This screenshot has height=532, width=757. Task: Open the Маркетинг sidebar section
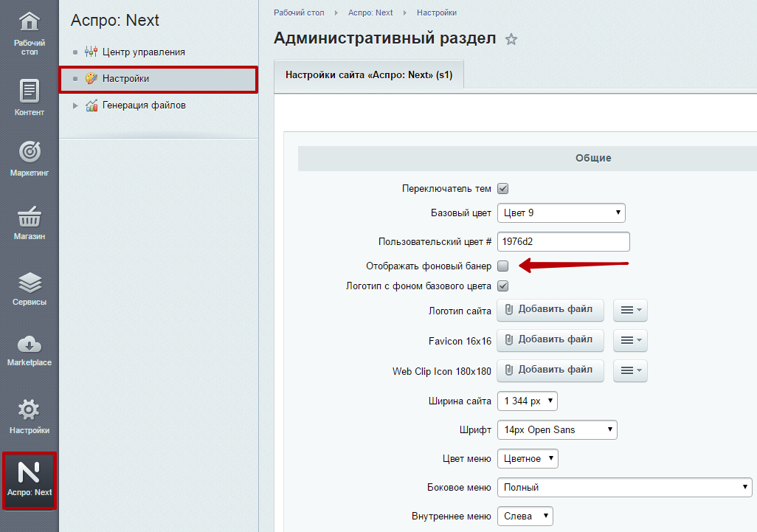29,159
